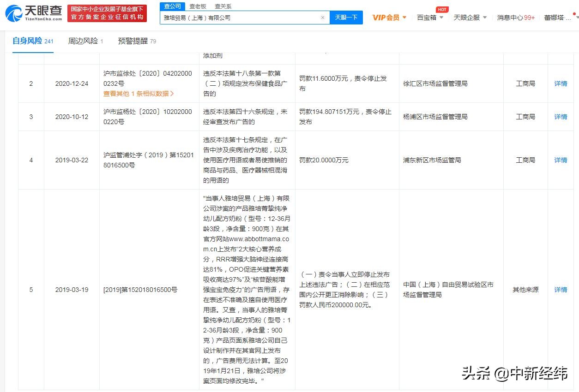The height and width of the screenshot is (392, 579).
Task: Select the 预警提醒 79 tab
Action: point(137,41)
